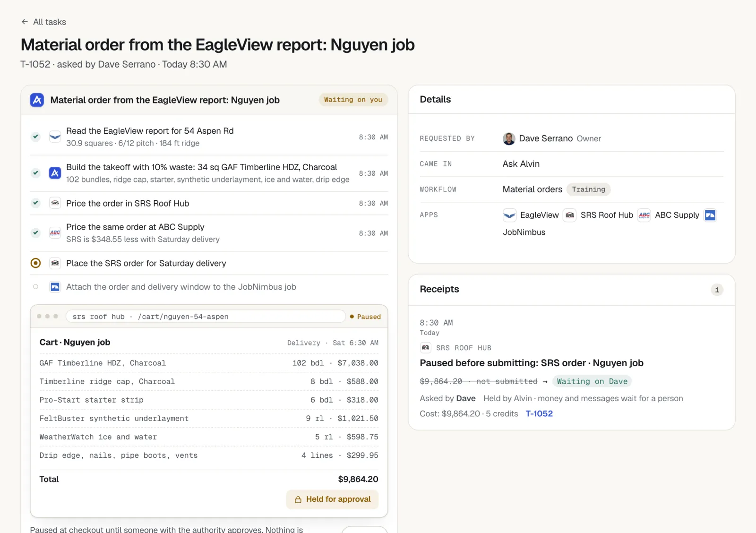Click the Delivery Sat 6:30 AM text
Viewport: 756px width, 533px height.
(x=333, y=343)
